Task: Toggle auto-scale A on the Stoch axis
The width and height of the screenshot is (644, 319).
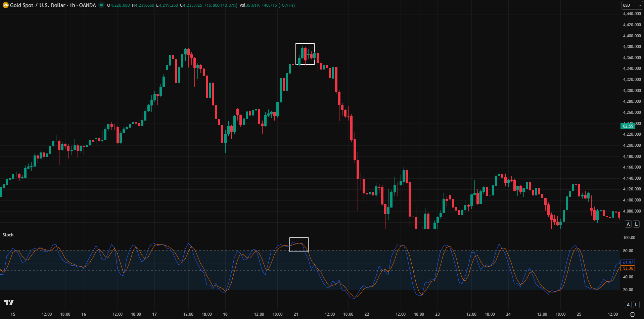Action: click(628, 304)
